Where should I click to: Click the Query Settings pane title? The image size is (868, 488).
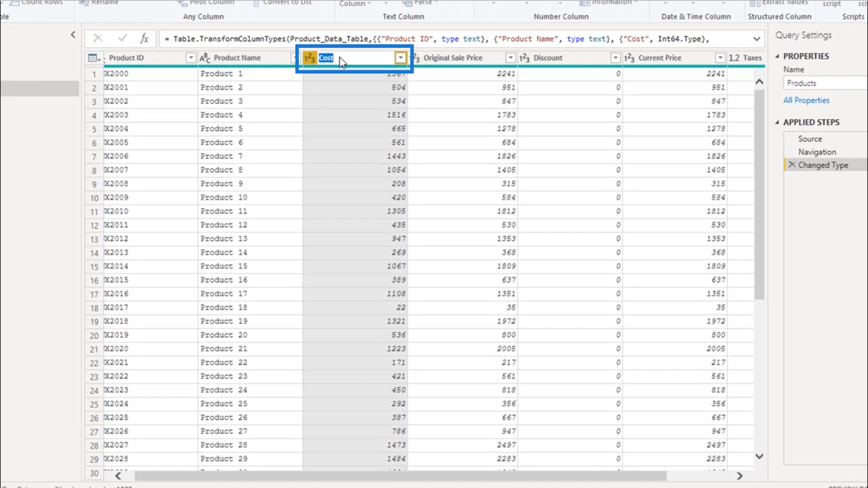[803, 35]
